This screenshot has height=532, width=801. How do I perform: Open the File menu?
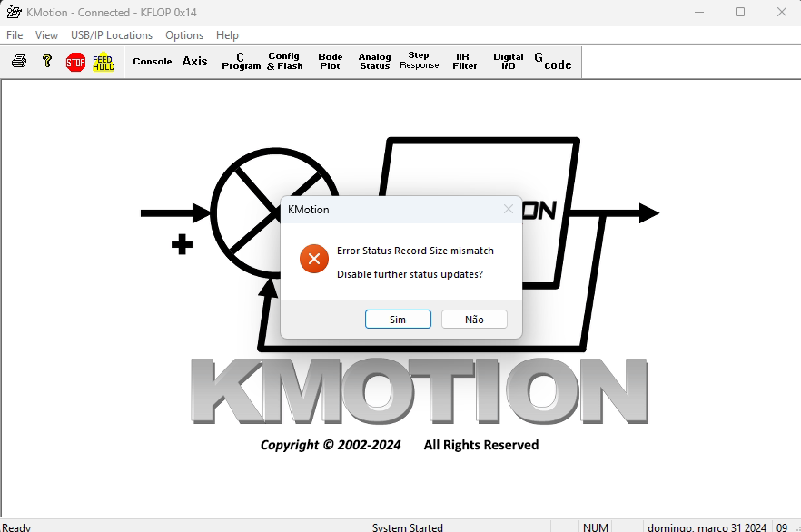point(15,35)
